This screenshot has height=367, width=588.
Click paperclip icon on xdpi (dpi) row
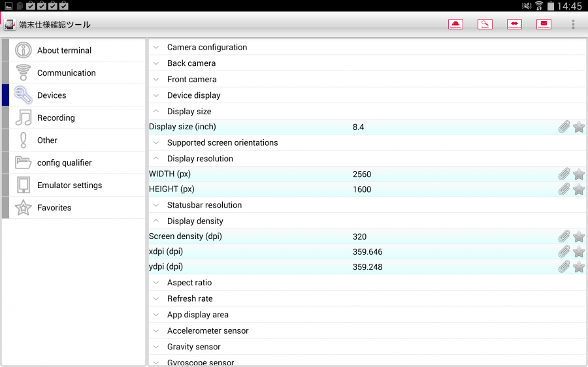point(563,251)
